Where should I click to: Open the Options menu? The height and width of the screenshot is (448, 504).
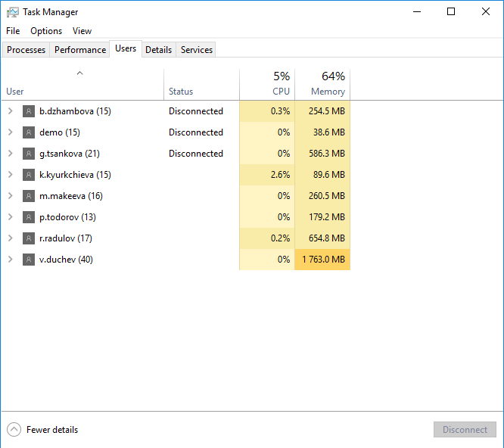(x=46, y=31)
